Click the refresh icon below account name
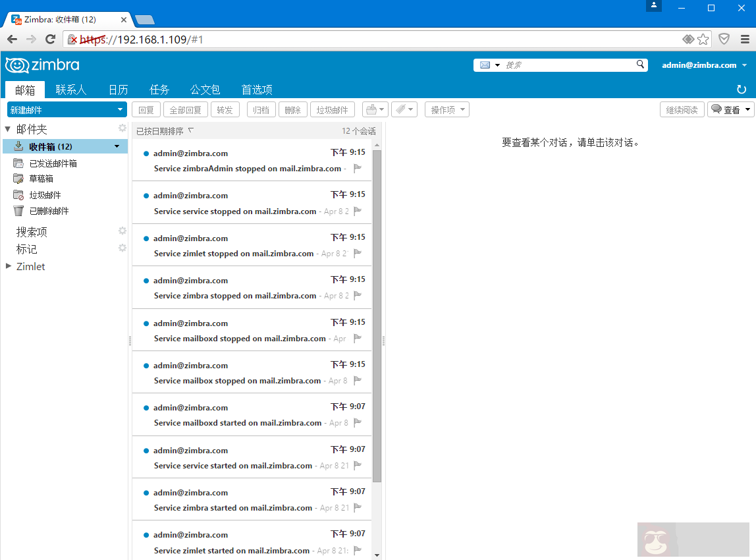 coord(742,89)
